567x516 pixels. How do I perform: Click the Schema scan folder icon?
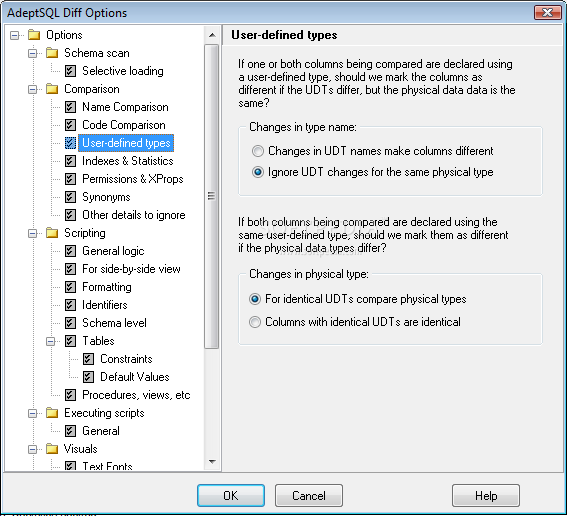[x=52, y=53]
